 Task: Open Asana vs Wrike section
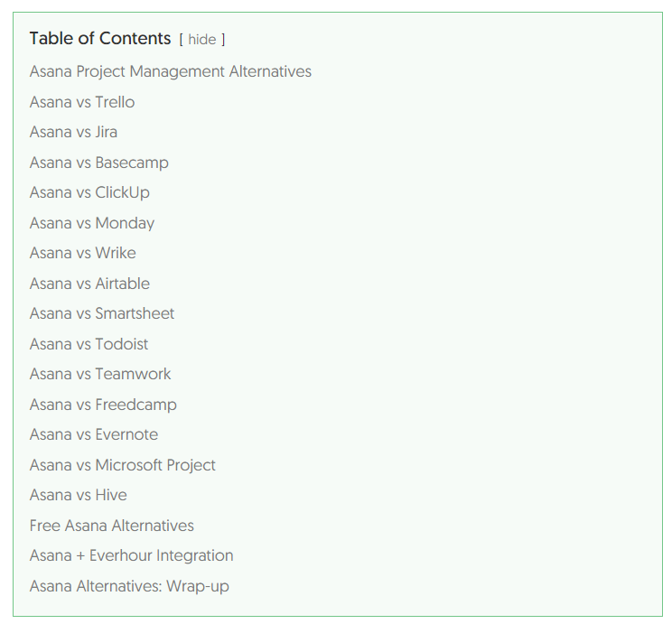(x=83, y=253)
